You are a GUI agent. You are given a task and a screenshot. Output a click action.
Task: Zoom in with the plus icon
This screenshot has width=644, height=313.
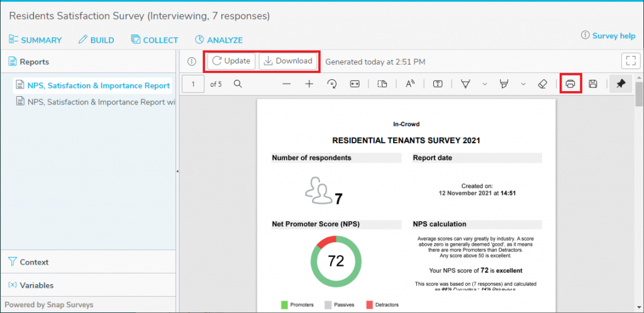pos(309,84)
